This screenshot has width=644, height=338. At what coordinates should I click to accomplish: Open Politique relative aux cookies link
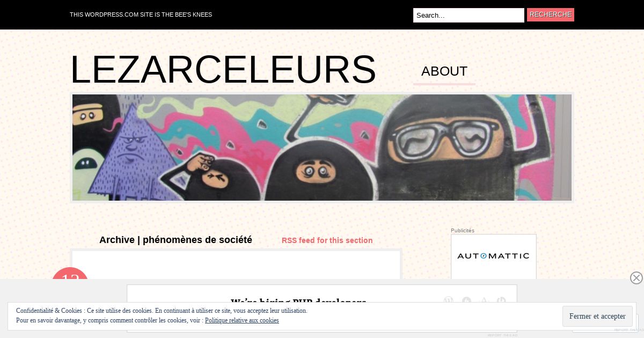tap(242, 320)
